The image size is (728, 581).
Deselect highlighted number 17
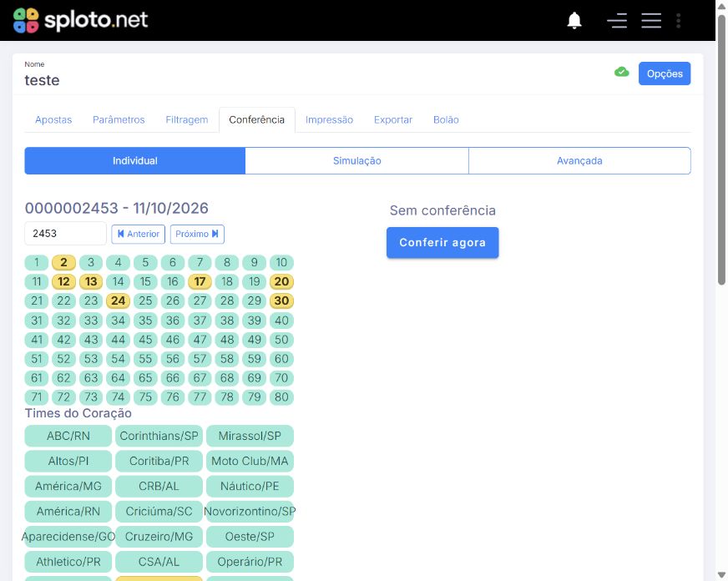pos(200,281)
